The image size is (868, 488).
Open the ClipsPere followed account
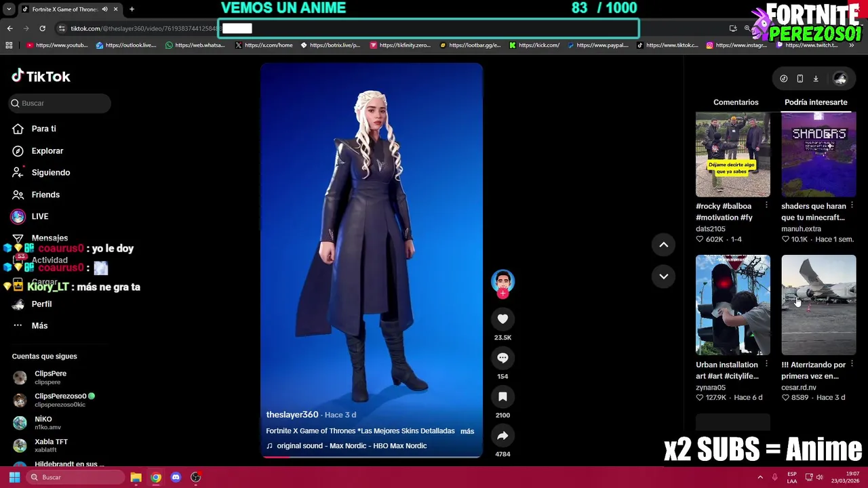(50, 378)
